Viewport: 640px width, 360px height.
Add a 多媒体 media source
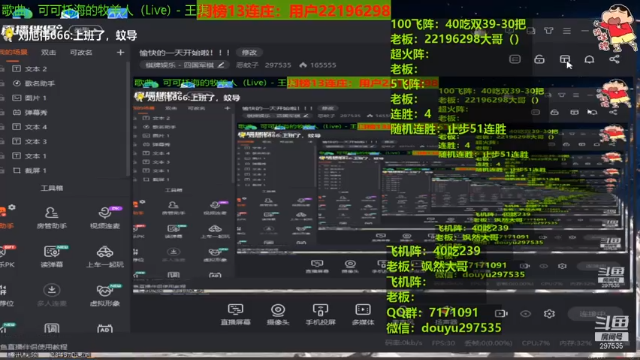[363, 314]
